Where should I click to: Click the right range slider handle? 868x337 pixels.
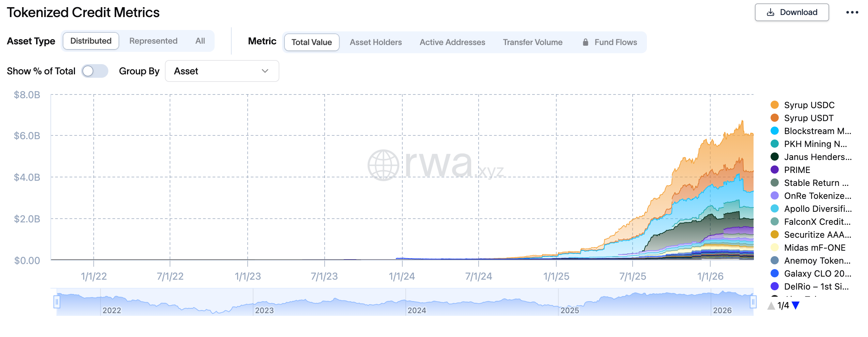pos(753,302)
